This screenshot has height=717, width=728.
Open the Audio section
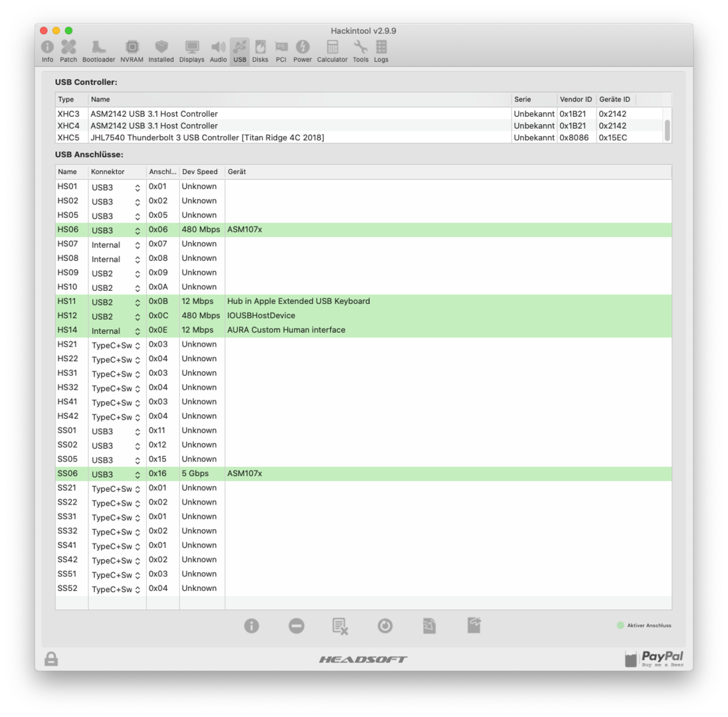tap(219, 52)
